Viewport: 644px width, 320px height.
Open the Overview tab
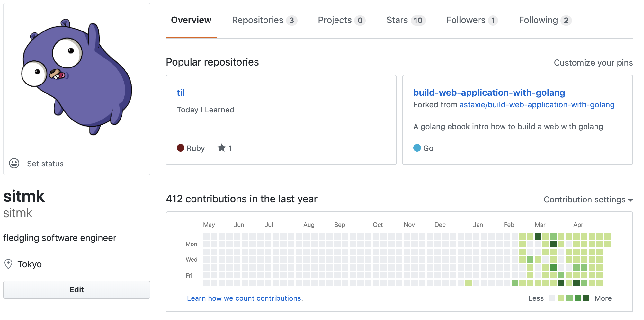(191, 20)
